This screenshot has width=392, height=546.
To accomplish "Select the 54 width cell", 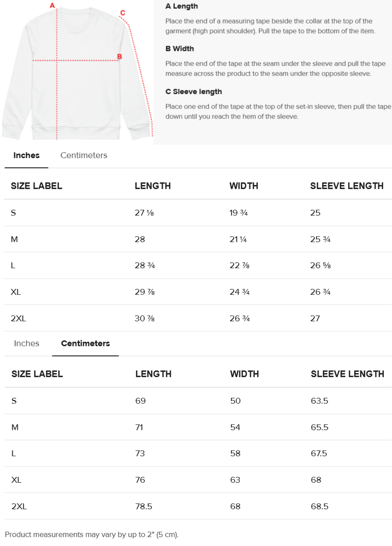I will click(235, 427).
